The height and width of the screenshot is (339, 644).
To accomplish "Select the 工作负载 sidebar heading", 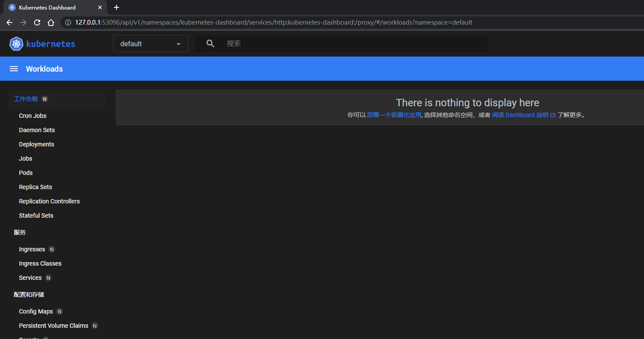I will [x=26, y=99].
